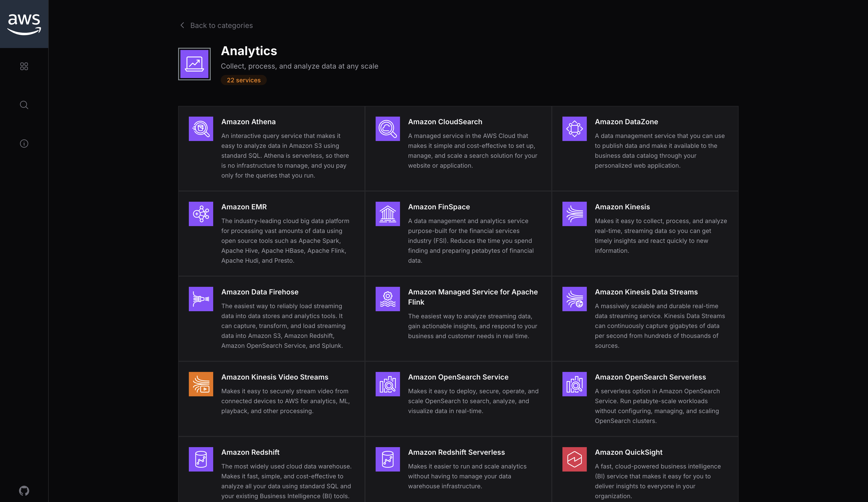The width and height of the screenshot is (868, 502).
Task: Click the Analytics category header icon
Action: pos(194,64)
